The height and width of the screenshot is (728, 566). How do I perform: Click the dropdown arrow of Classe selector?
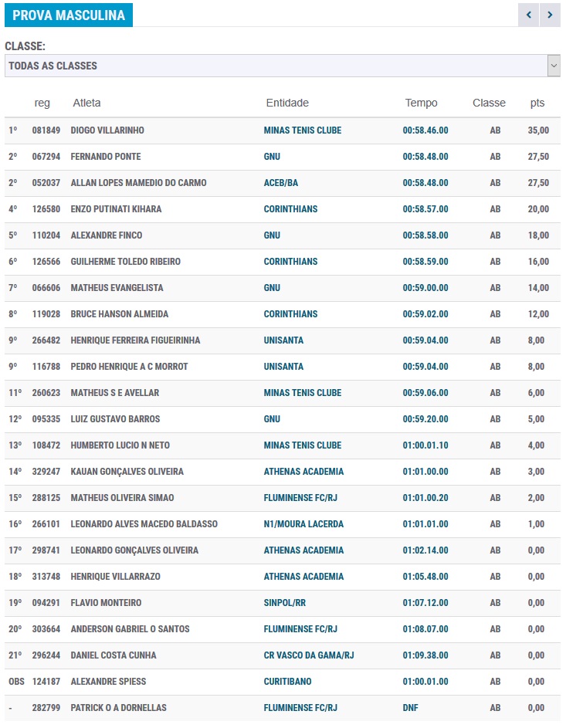[554, 66]
